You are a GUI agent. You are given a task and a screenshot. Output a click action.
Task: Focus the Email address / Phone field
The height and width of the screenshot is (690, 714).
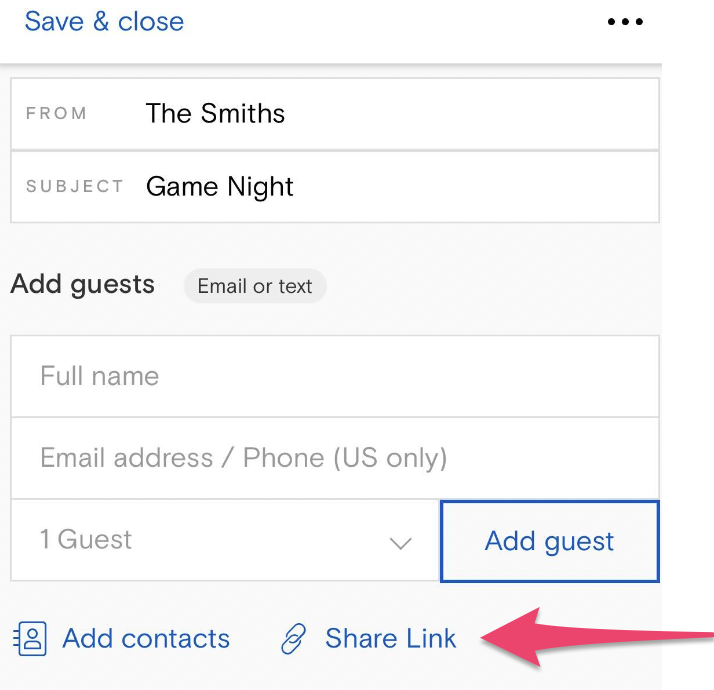[x=335, y=458]
